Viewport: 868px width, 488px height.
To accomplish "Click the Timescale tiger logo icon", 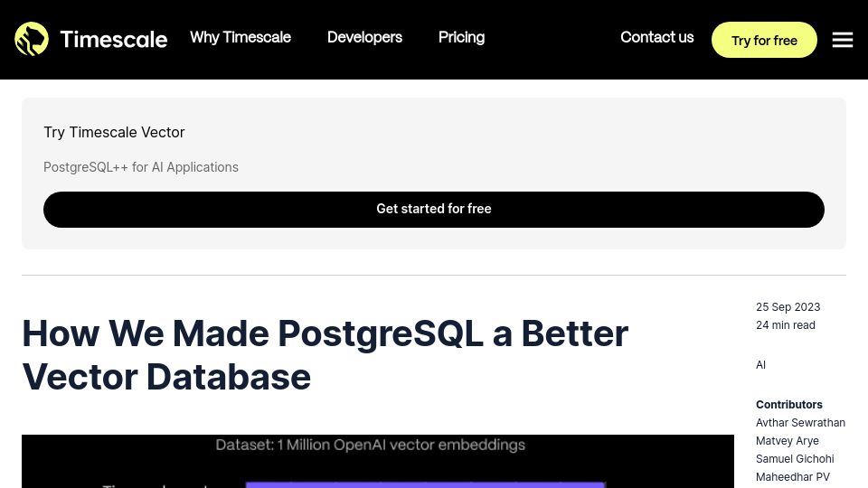I will click(x=32, y=39).
